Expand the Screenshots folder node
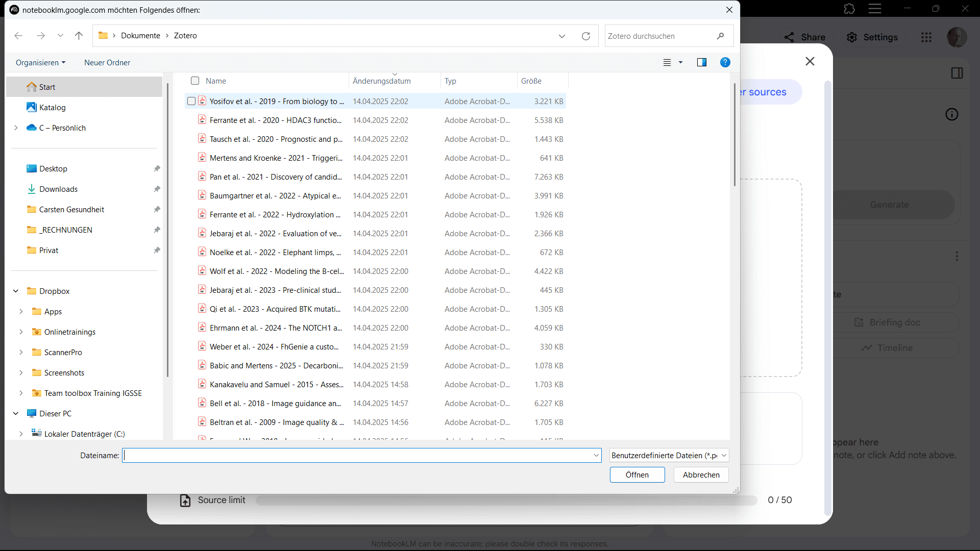This screenshot has height=551, width=980. click(21, 373)
